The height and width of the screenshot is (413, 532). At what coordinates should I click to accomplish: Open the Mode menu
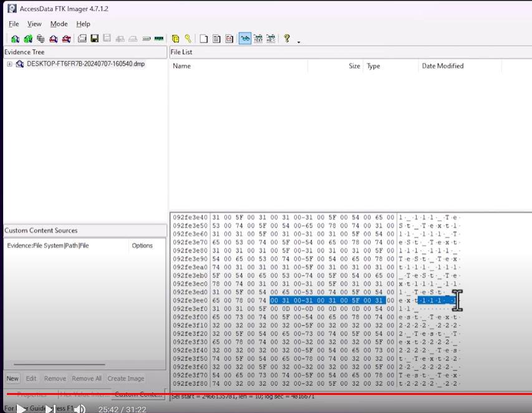59,24
